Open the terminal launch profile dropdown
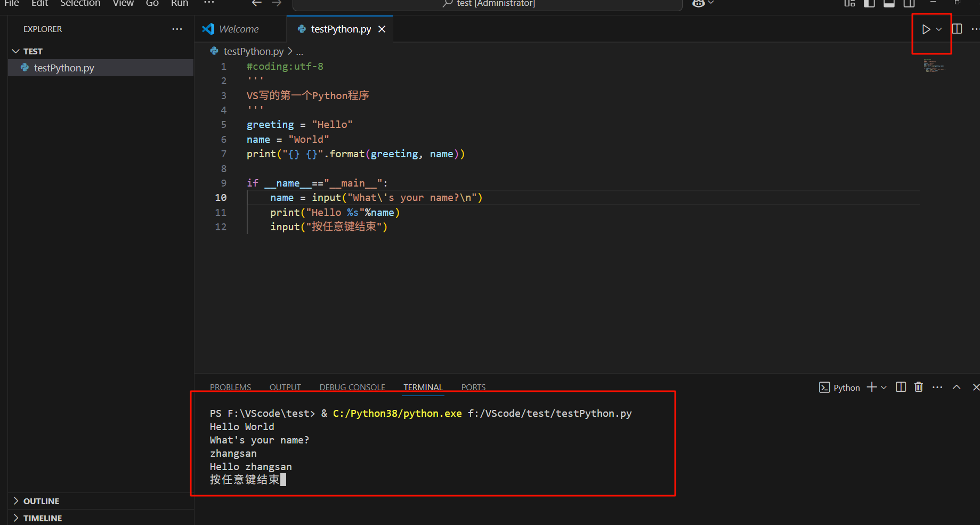The height and width of the screenshot is (525, 980). (x=884, y=387)
